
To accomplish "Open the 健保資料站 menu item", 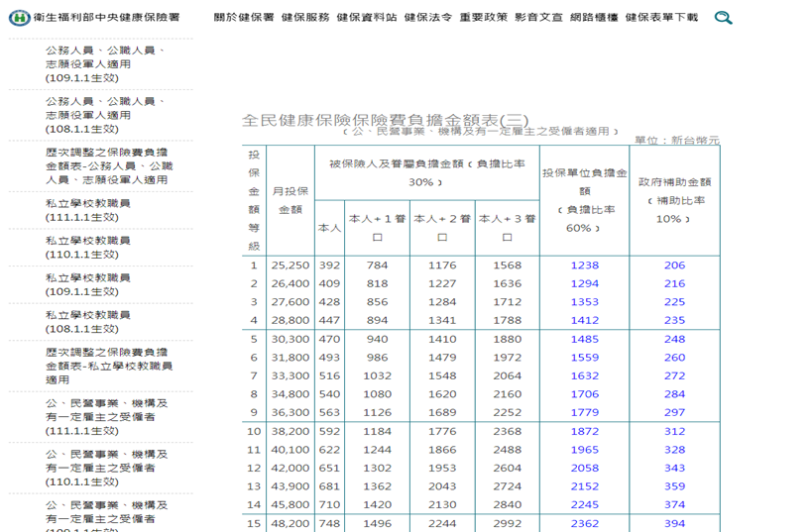I will (367, 18).
